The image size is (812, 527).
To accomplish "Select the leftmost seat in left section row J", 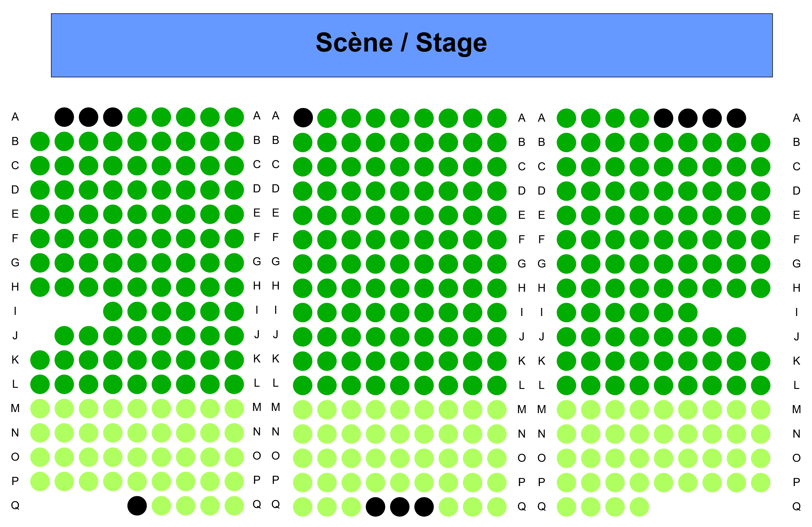I will click(x=64, y=335).
